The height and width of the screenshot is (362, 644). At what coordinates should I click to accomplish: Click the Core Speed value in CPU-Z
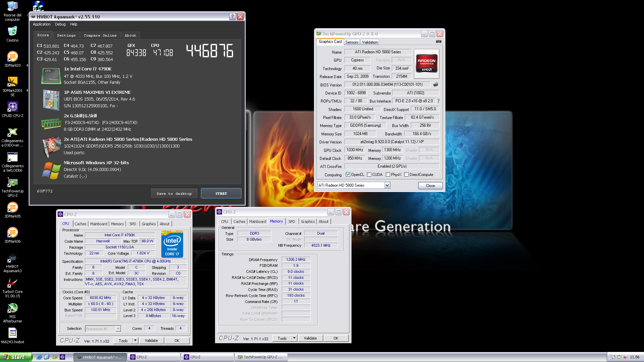click(101, 298)
